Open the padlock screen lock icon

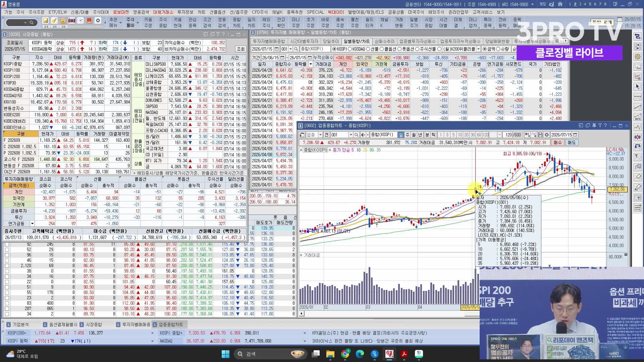coord(63,20)
